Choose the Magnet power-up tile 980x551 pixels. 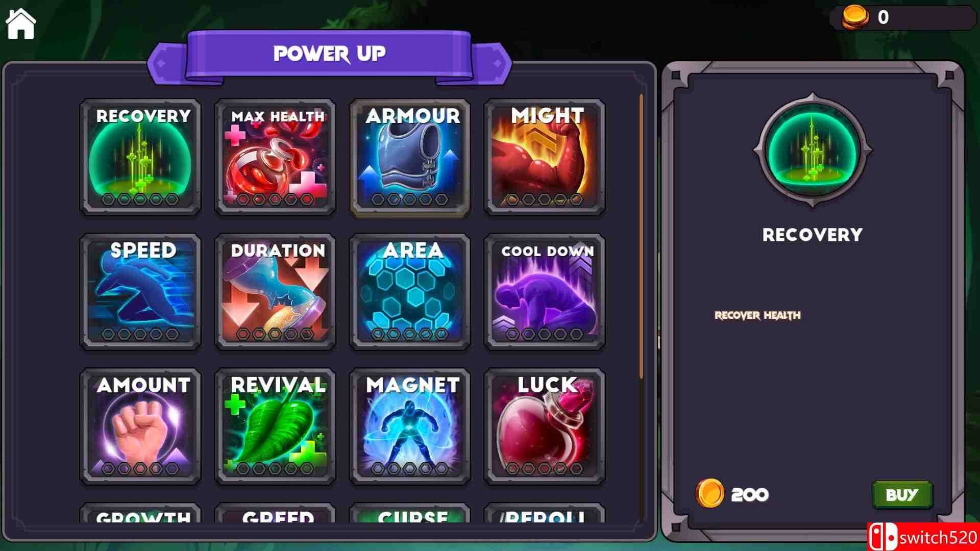click(x=410, y=426)
